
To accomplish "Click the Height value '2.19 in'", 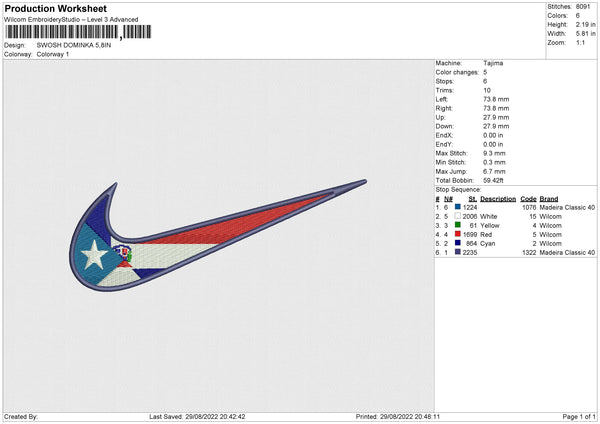I will (585, 24).
